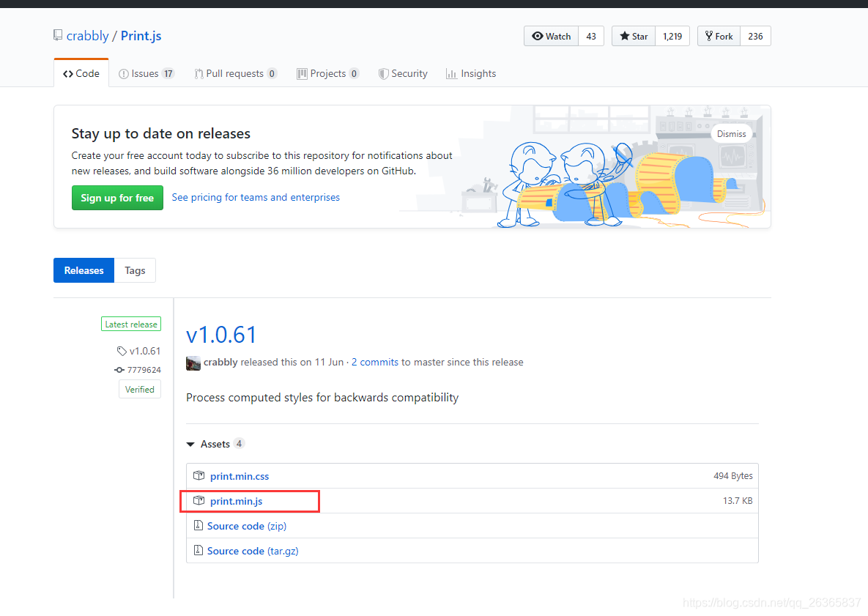This screenshot has height=616, width=868.
Task: Open the Issues tab
Action: [146, 73]
